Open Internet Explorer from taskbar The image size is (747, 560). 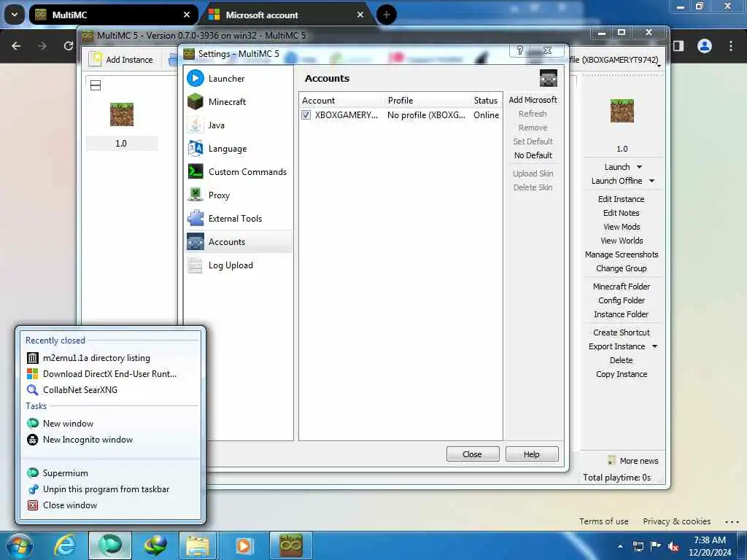point(65,545)
